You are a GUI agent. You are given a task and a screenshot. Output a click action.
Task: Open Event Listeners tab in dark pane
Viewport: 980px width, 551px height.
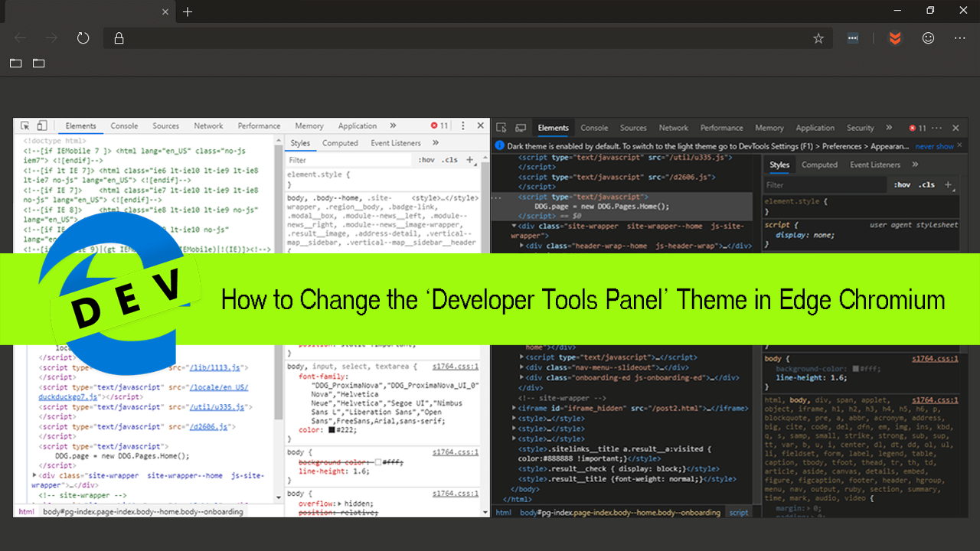[875, 165]
